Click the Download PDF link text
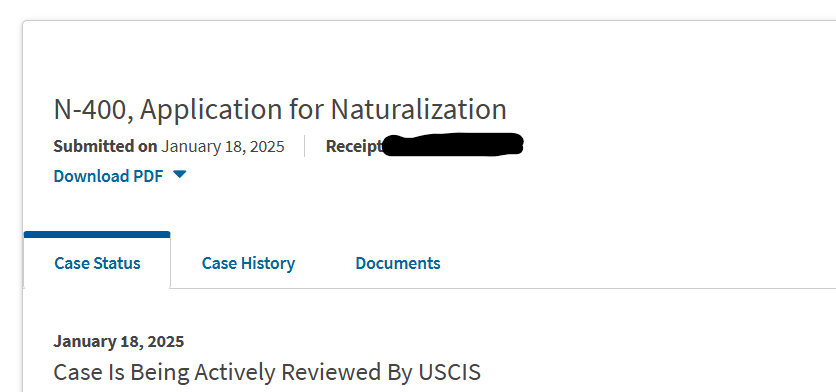Screen dimensions: 836x392 108,176
